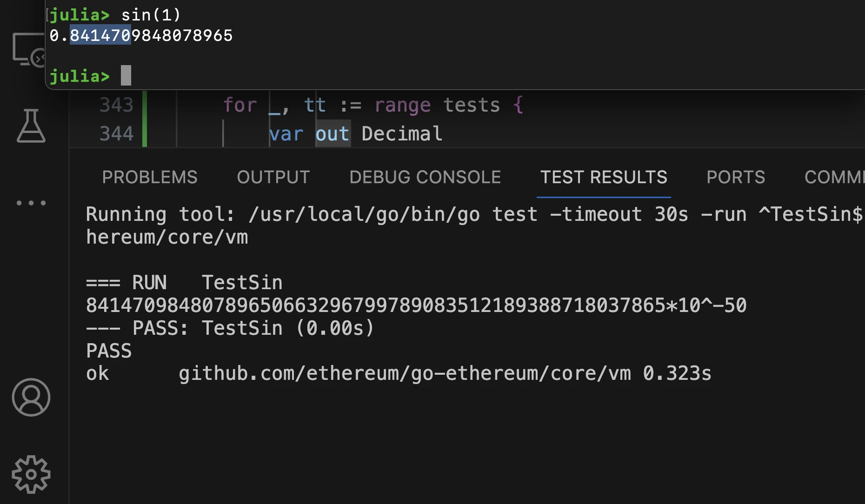Click the github.com/ethereum/go-ethereum/core/vm package path
Screen dimensions: 865x504
(405, 373)
